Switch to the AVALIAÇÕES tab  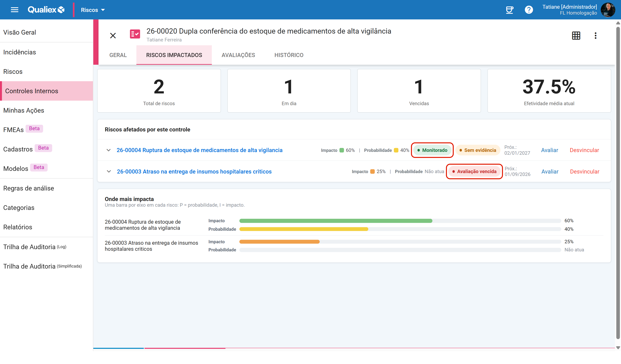tap(238, 55)
